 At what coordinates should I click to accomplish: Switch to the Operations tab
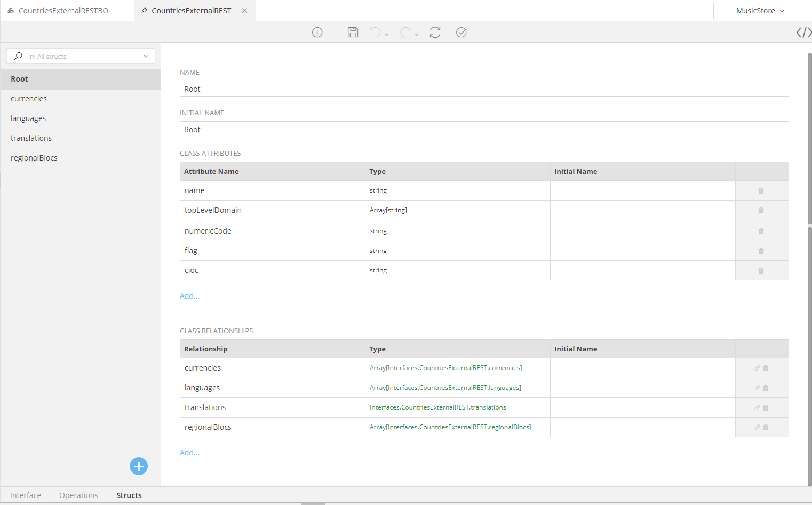point(78,495)
